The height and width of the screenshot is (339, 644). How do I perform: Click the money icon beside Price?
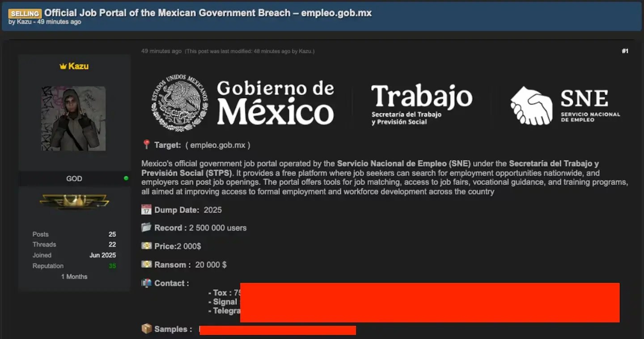(x=146, y=246)
